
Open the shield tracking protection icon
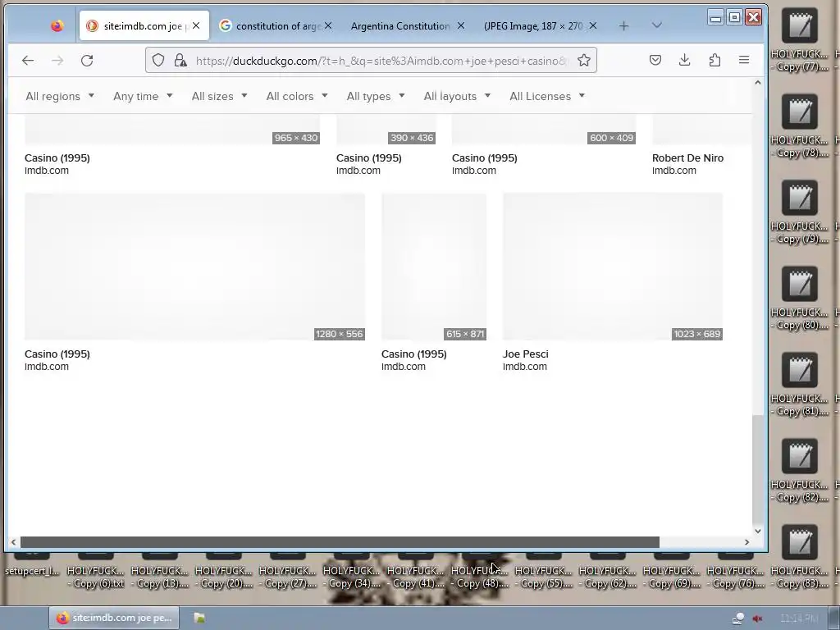tap(158, 60)
